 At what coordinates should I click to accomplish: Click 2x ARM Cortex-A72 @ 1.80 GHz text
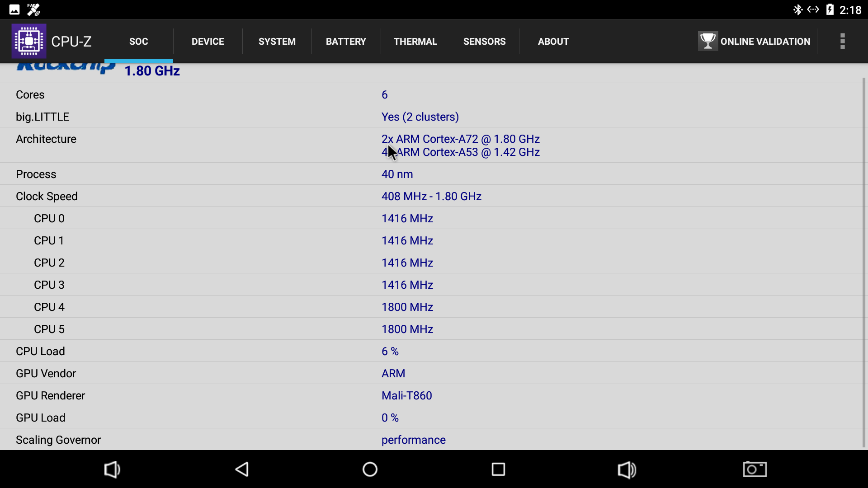click(x=461, y=139)
